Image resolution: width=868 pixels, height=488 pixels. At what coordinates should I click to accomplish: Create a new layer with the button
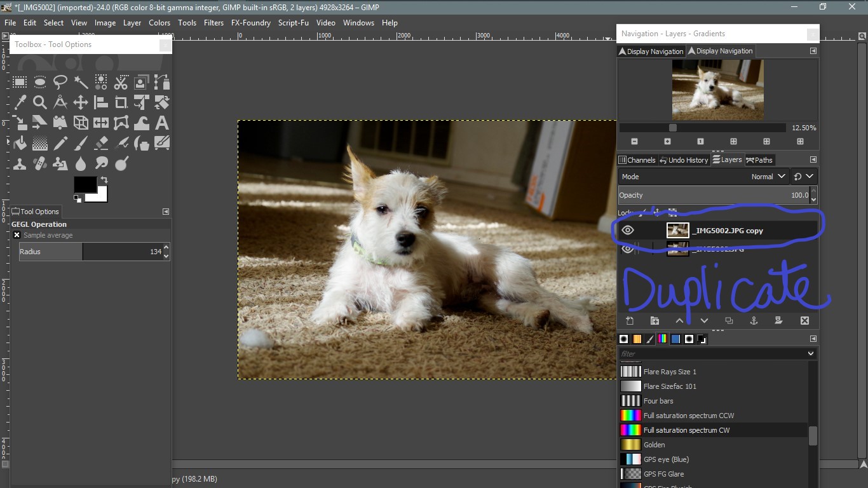(x=630, y=321)
